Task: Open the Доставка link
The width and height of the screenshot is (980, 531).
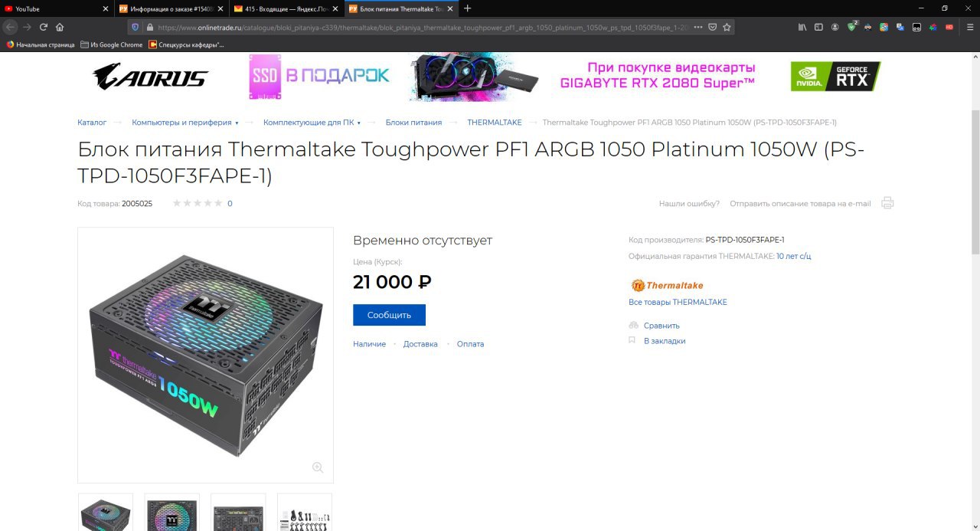Action: tap(420, 344)
